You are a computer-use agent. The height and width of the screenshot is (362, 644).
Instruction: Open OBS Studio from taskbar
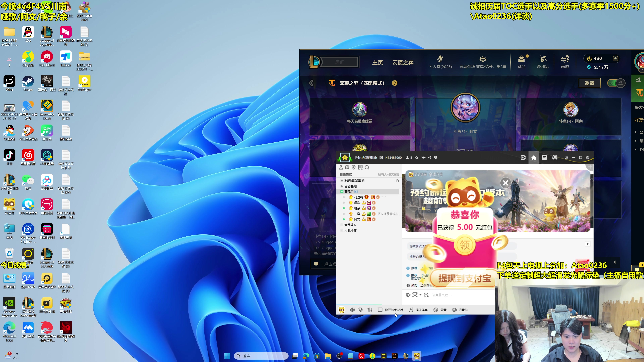tap(339, 356)
